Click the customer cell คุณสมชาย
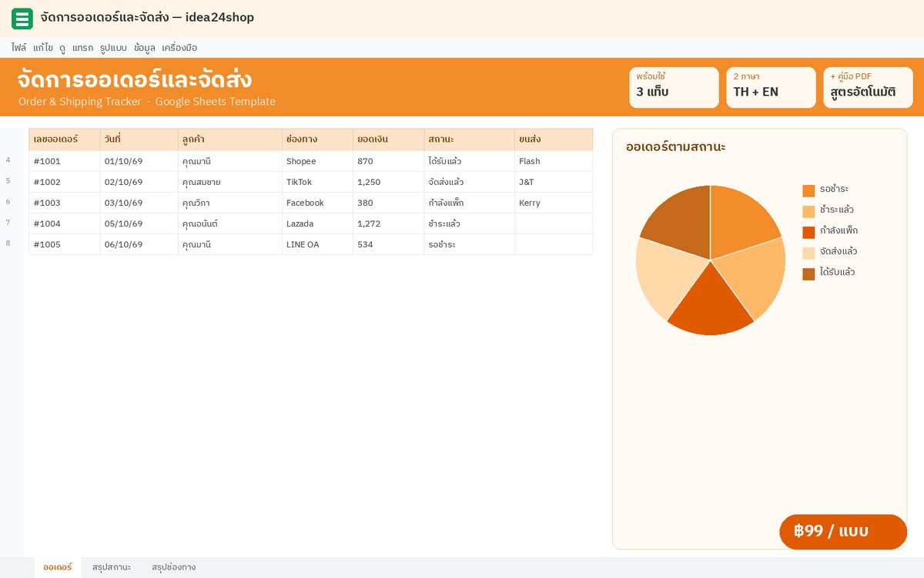 point(229,182)
